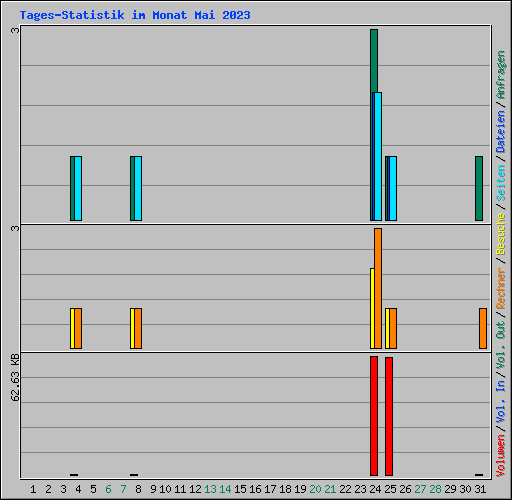Click the tall orange Rechner bar on day 24

[378, 289]
